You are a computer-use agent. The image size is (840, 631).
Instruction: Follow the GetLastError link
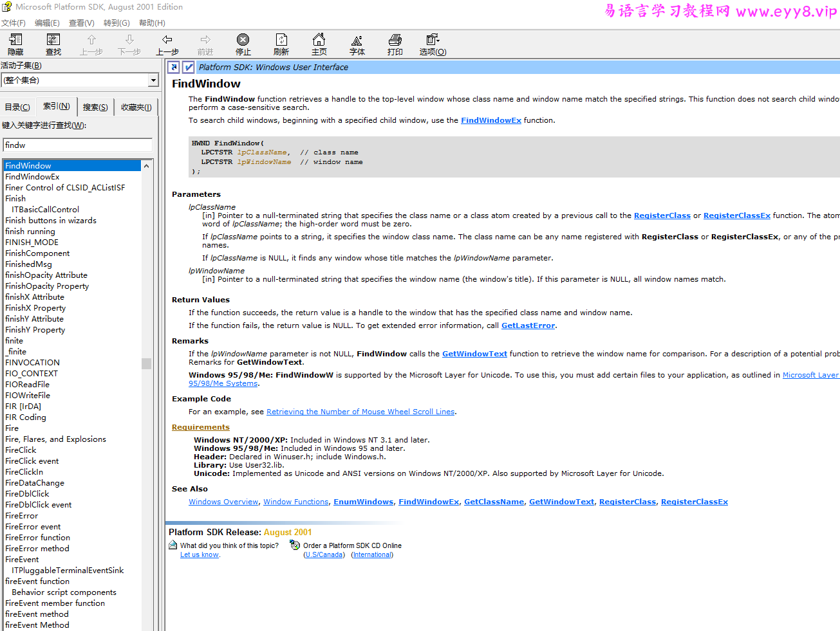(x=528, y=325)
